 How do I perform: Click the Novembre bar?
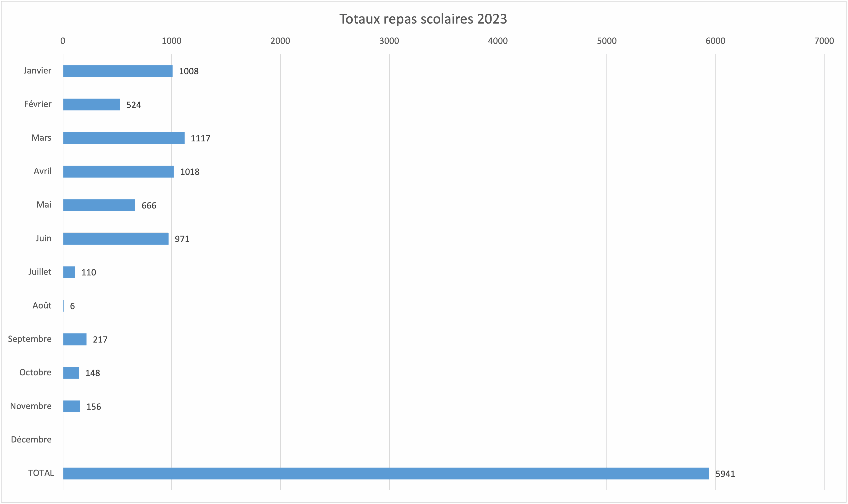pyautogui.click(x=71, y=406)
